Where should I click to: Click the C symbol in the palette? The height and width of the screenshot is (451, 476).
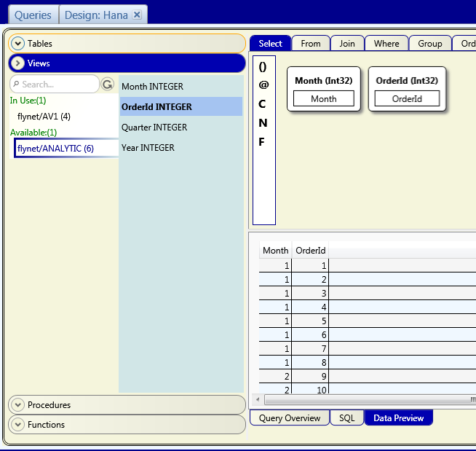coord(262,104)
